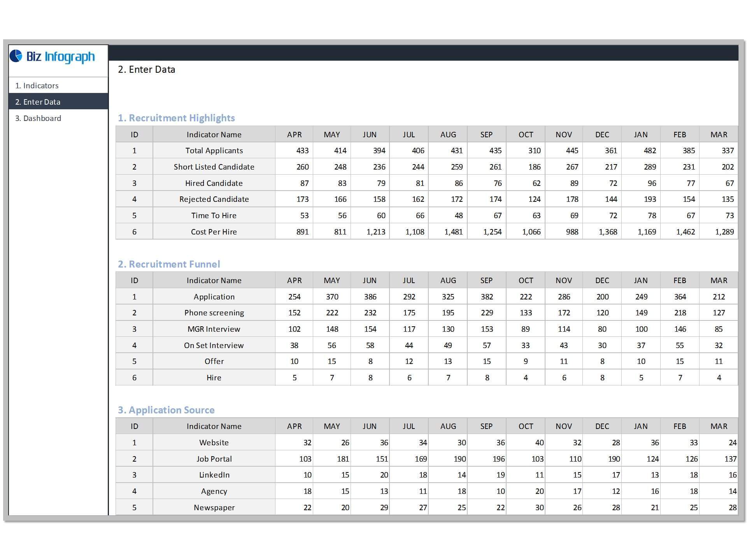Click Cost Per Hire AUG value 1,481
This screenshot has height=560, width=747.
click(x=448, y=232)
